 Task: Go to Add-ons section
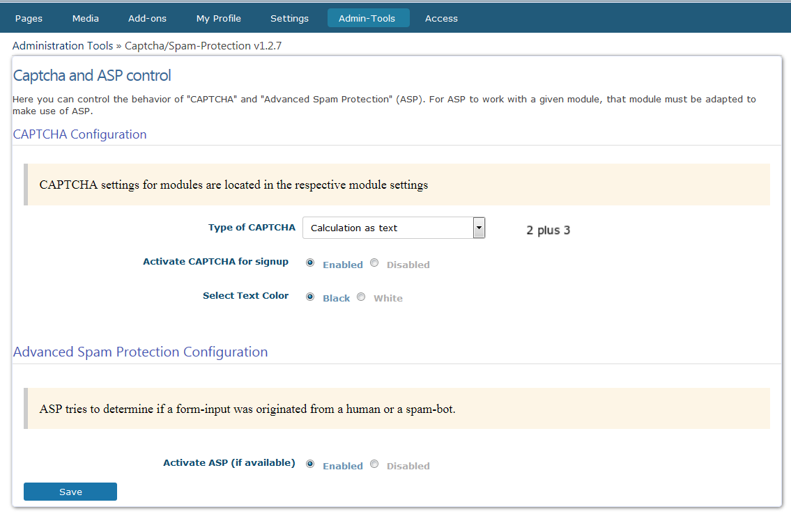(147, 19)
